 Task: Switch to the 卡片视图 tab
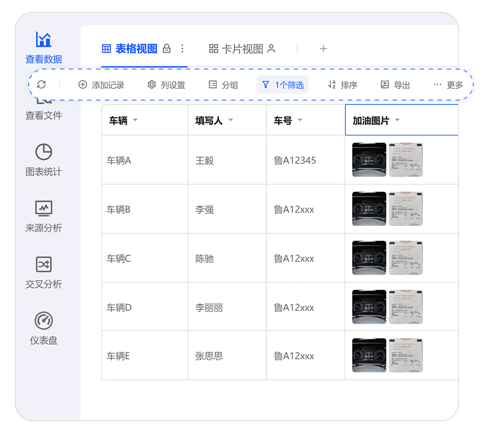click(x=242, y=49)
